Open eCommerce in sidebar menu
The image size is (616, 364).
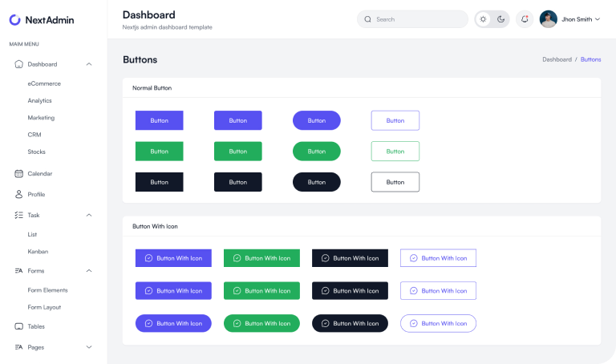[x=44, y=83]
